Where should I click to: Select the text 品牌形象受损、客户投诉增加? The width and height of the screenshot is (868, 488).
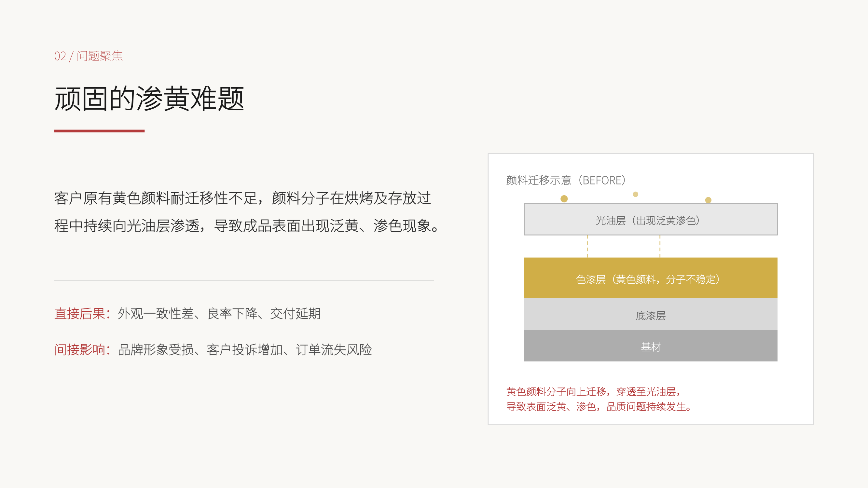(200, 350)
